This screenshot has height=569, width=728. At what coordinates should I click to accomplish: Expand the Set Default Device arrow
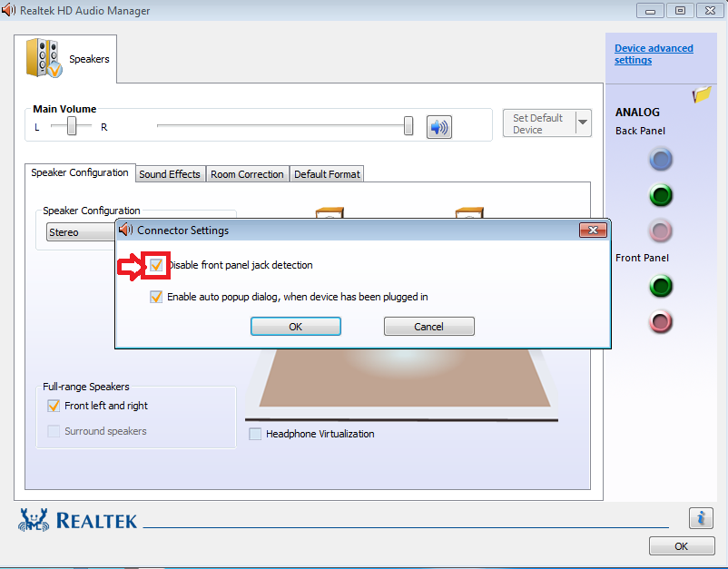[x=583, y=123]
